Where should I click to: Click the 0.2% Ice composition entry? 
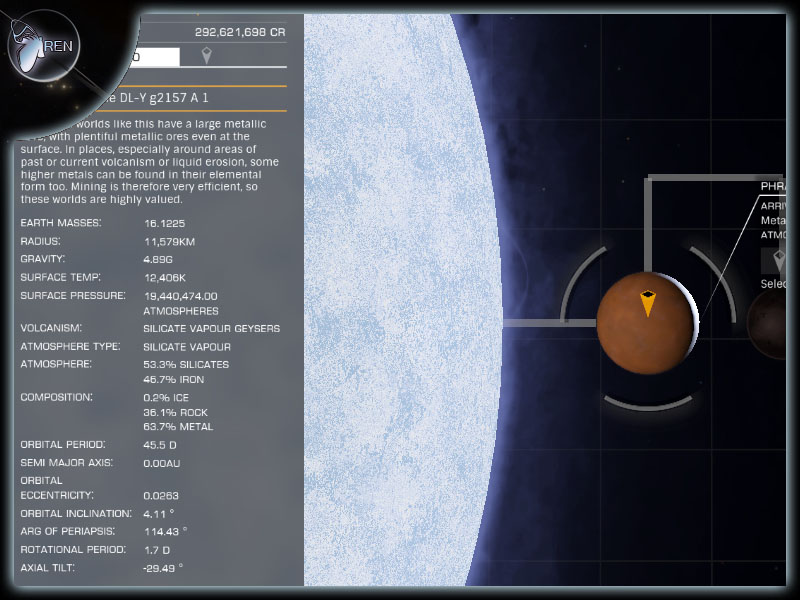166,397
